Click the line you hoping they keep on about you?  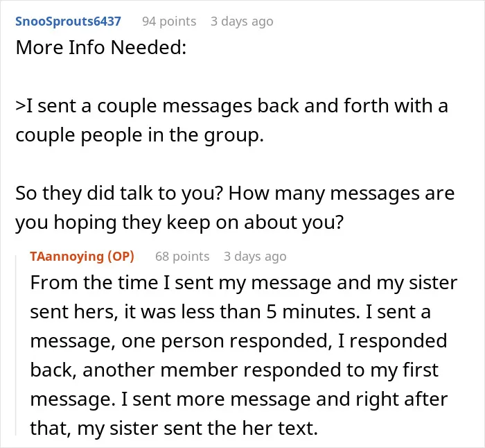coord(179,223)
